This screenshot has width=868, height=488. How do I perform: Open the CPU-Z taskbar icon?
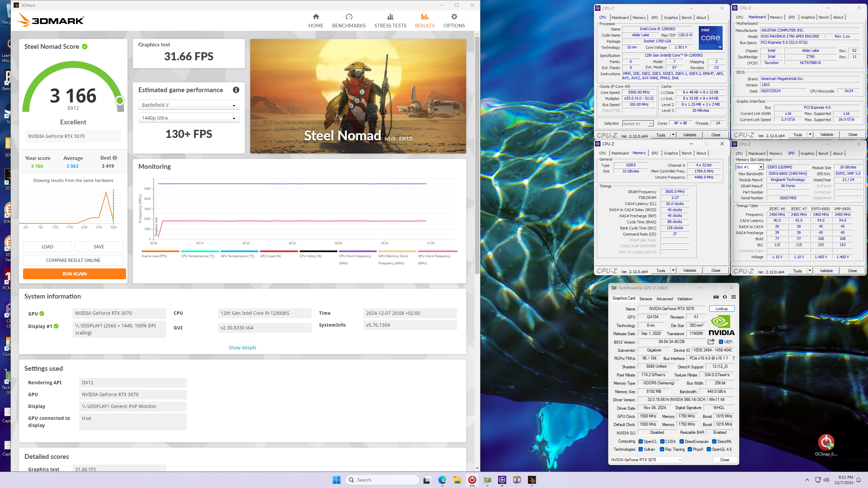pyautogui.click(x=502, y=480)
